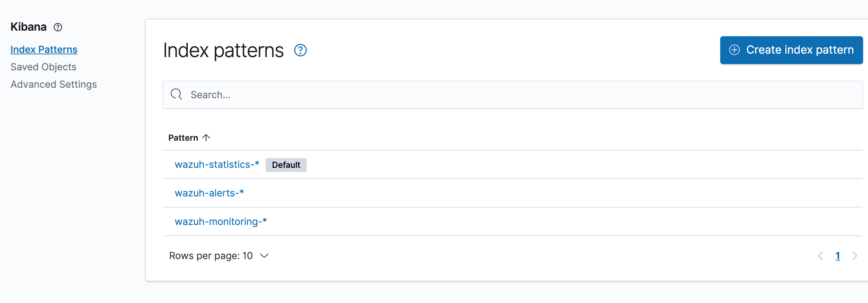Select the Default badge on wazuh-statistics-*
This screenshot has width=868, height=303.
pos(286,165)
